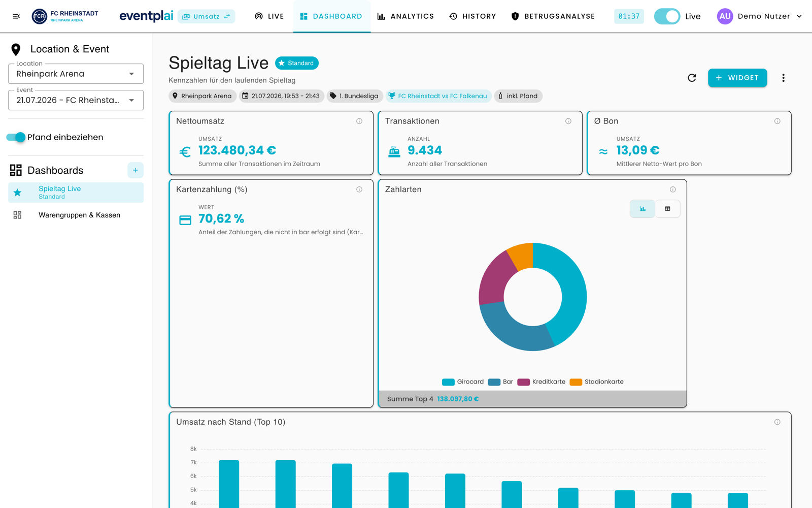Toggle Pfand einbeziehen switch

16,137
